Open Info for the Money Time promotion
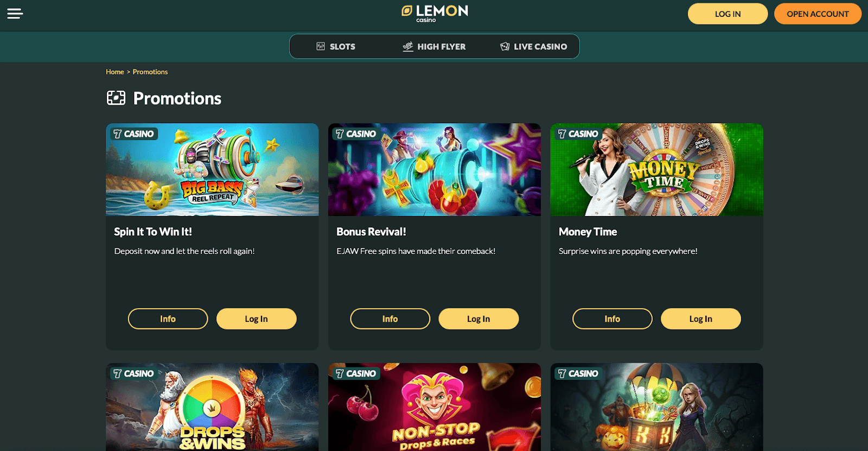Viewport: 868px width, 451px height. (612, 319)
